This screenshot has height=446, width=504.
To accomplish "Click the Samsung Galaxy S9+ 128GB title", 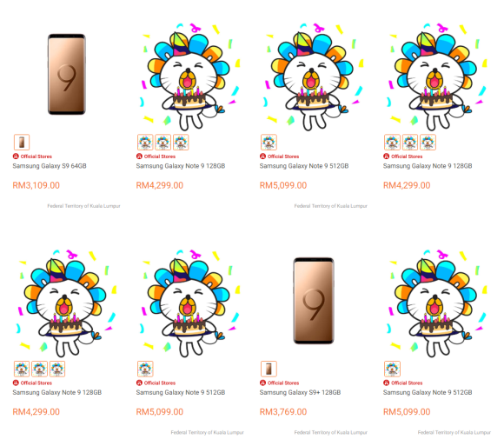I will pos(300,392).
